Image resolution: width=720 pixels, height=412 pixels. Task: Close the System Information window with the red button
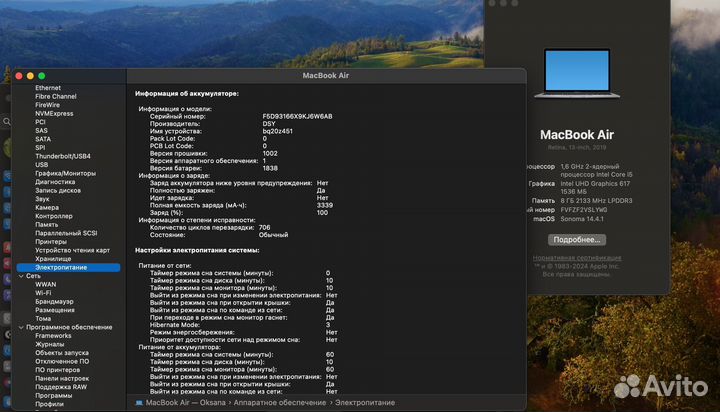(21, 75)
